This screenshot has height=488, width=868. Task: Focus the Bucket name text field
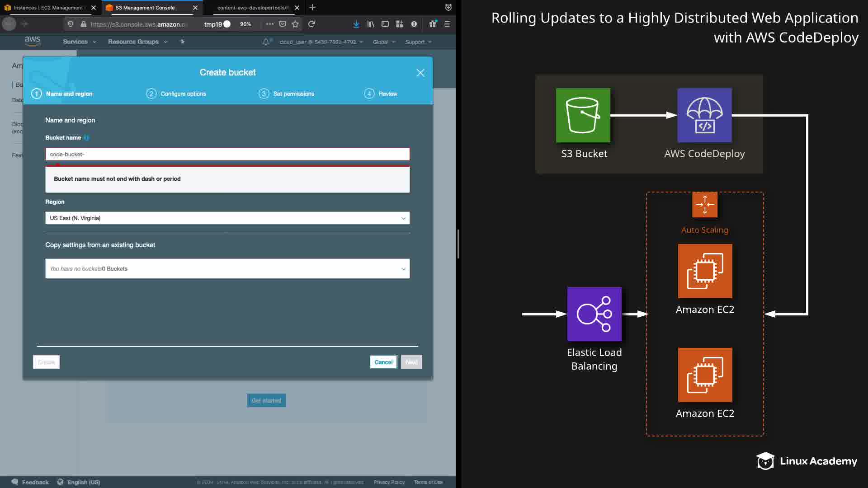pyautogui.click(x=227, y=155)
